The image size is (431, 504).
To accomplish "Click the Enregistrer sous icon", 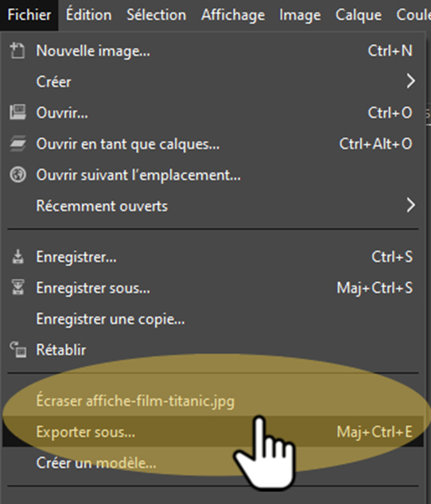I will (x=17, y=287).
